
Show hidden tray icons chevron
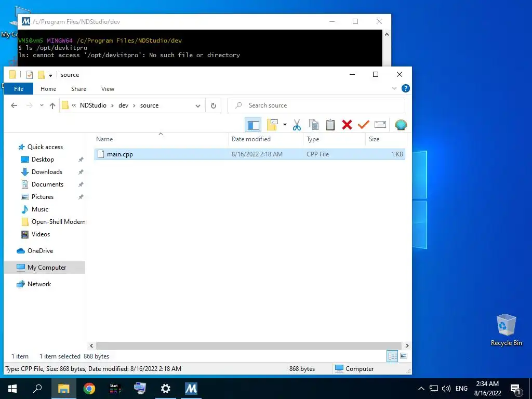421,389
